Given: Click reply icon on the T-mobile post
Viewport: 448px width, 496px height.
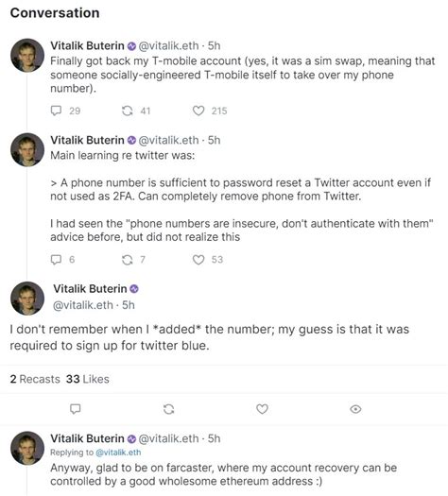Looking at the screenshot, I should 56,111.
